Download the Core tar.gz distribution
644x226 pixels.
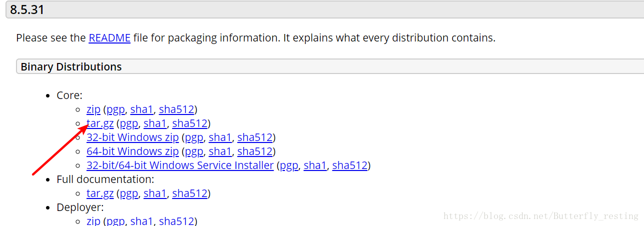[100, 123]
